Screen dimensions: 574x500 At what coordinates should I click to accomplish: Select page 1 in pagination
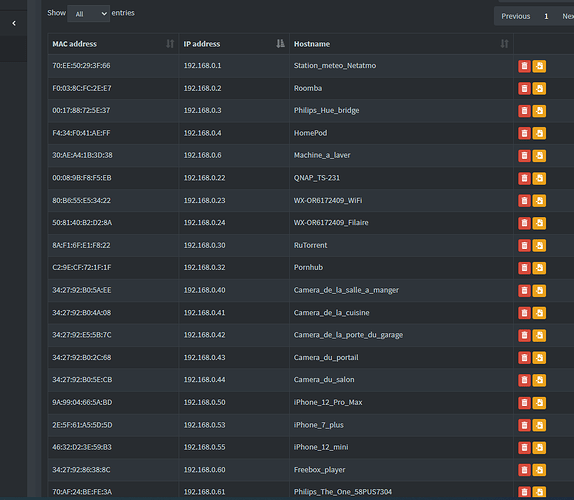pos(546,16)
